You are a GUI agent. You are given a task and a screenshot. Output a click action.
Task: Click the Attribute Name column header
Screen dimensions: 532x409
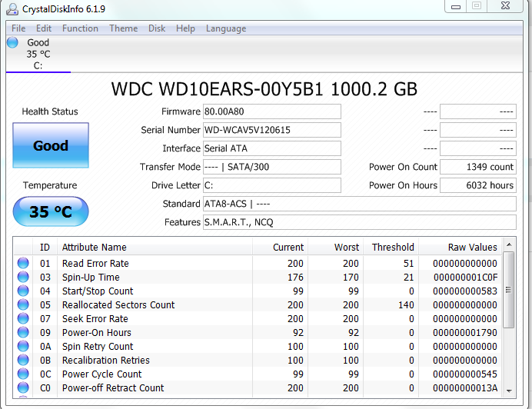[155, 247]
